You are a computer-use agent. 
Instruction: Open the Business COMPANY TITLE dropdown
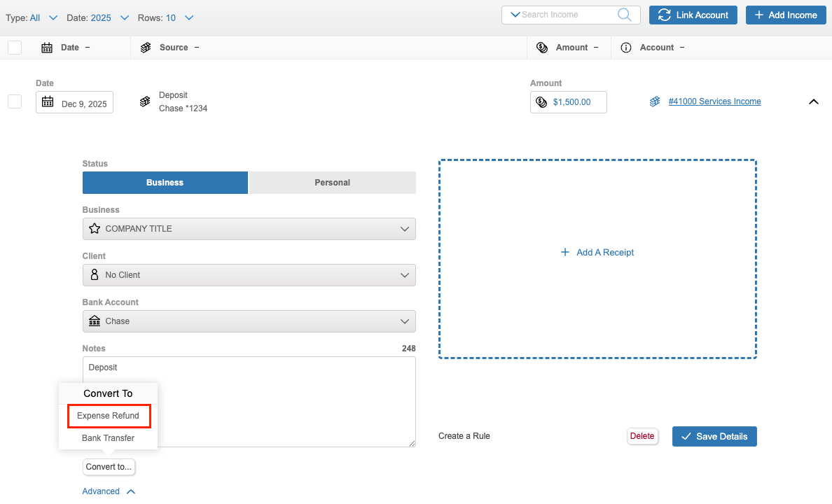(x=249, y=229)
